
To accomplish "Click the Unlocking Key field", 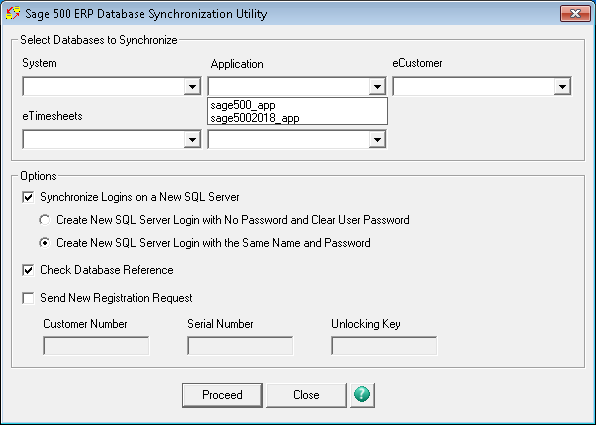I will click(x=384, y=346).
